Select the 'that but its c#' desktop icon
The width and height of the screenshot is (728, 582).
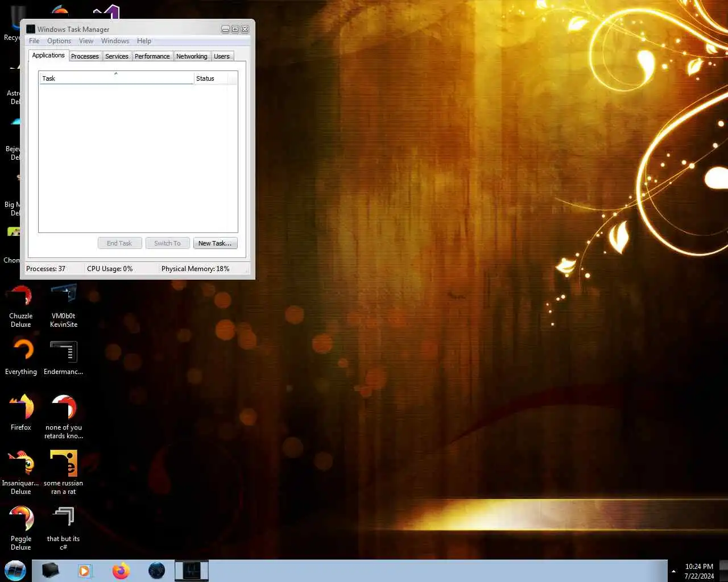pyautogui.click(x=64, y=528)
